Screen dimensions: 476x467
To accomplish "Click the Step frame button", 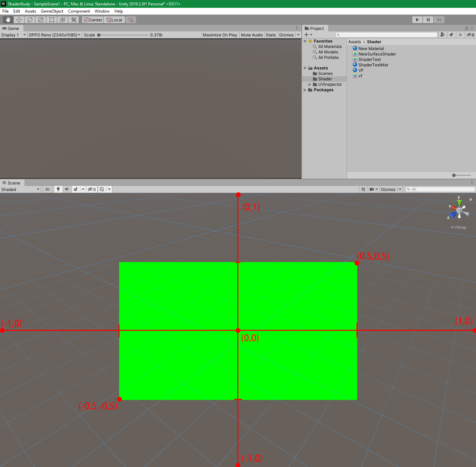I will [439, 20].
